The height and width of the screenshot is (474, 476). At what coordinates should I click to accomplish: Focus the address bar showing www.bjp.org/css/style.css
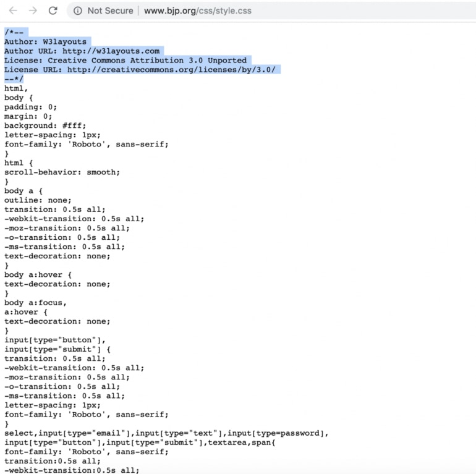click(x=198, y=11)
